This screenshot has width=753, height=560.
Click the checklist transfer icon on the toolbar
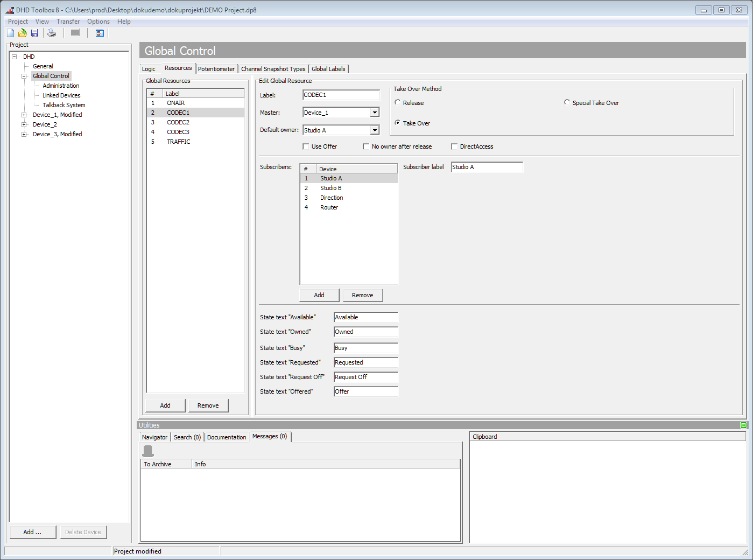(100, 33)
